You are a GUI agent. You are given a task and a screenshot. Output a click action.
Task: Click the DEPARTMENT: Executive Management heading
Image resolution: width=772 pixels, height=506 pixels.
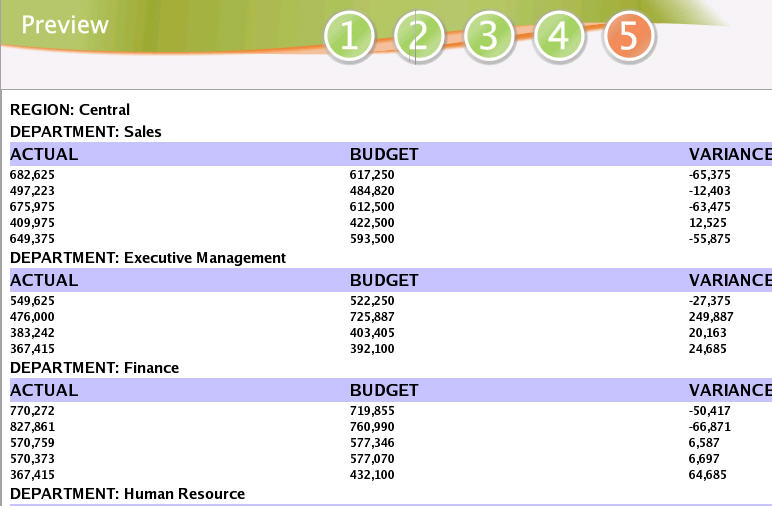pyautogui.click(x=148, y=257)
